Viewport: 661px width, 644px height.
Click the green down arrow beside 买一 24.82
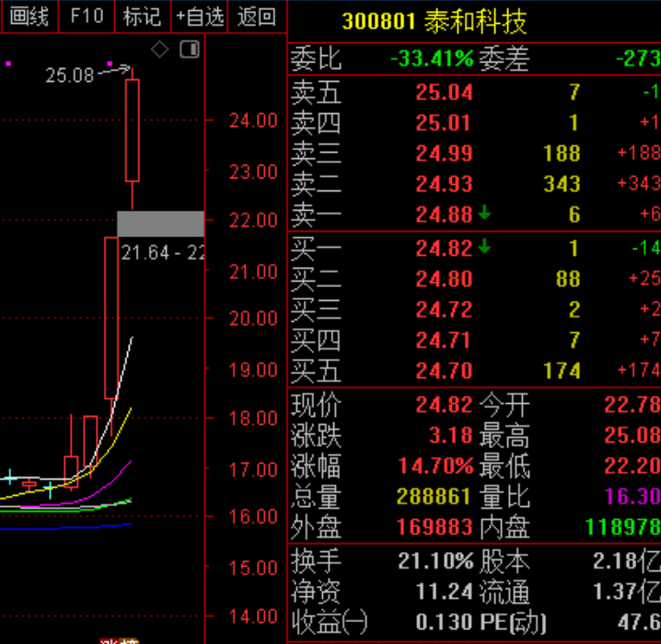(484, 246)
